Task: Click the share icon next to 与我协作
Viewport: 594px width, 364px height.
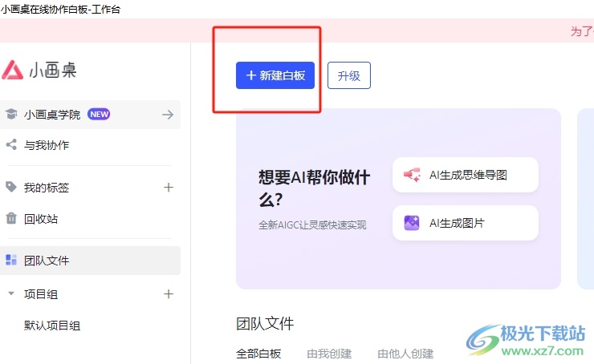Action: pyautogui.click(x=11, y=144)
